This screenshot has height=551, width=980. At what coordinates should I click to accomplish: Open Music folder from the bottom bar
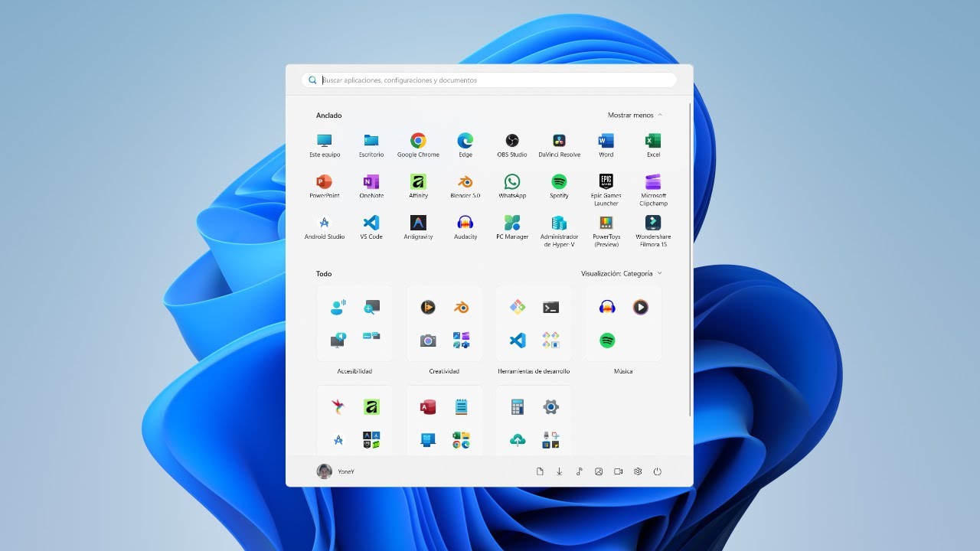579,471
